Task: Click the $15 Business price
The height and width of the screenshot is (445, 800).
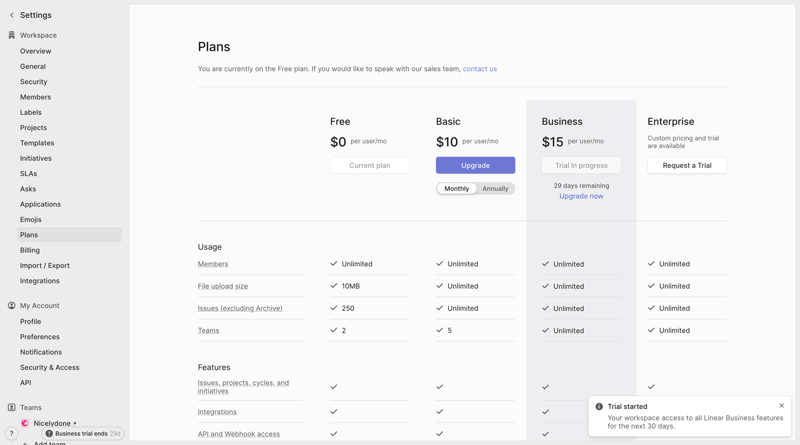Action: click(x=553, y=142)
